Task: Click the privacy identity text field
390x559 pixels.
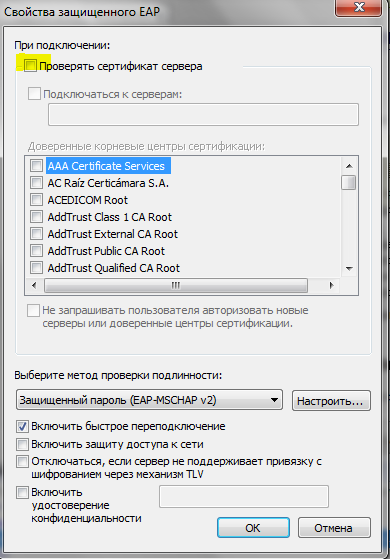Action: tap(244, 496)
